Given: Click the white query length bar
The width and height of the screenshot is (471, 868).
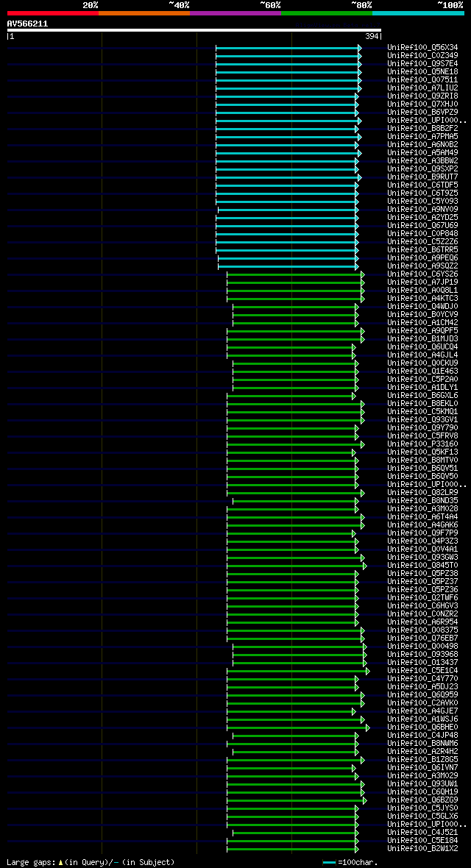Looking at the screenshot, I should coord(194,30).
